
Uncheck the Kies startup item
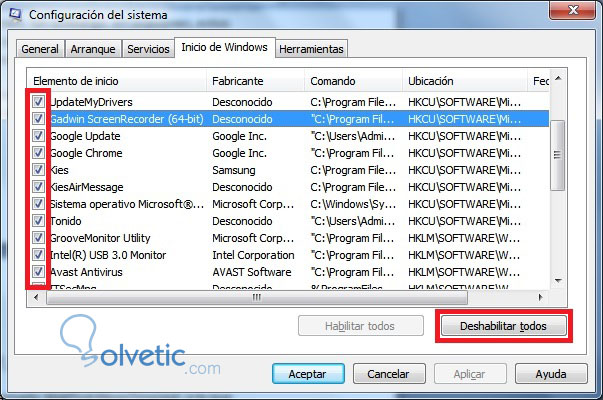[38, 170]
